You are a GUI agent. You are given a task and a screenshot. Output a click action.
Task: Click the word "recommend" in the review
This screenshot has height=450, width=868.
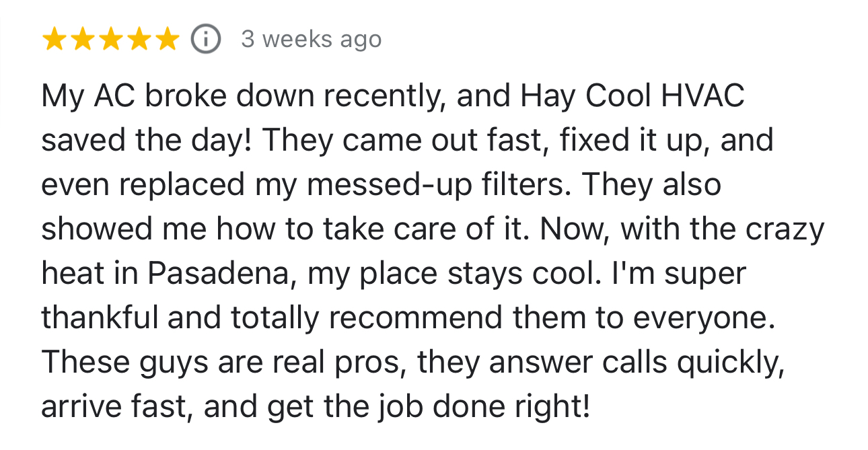click(x=419, y=318)
